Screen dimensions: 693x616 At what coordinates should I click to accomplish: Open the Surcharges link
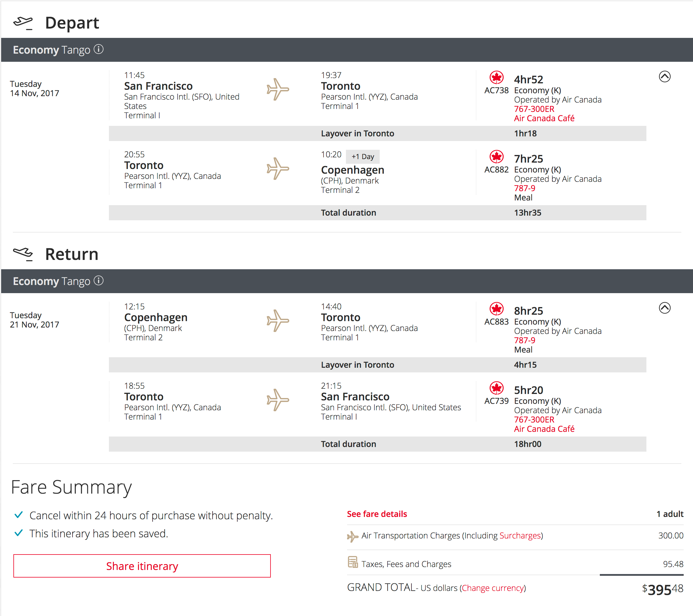[520, 535]
